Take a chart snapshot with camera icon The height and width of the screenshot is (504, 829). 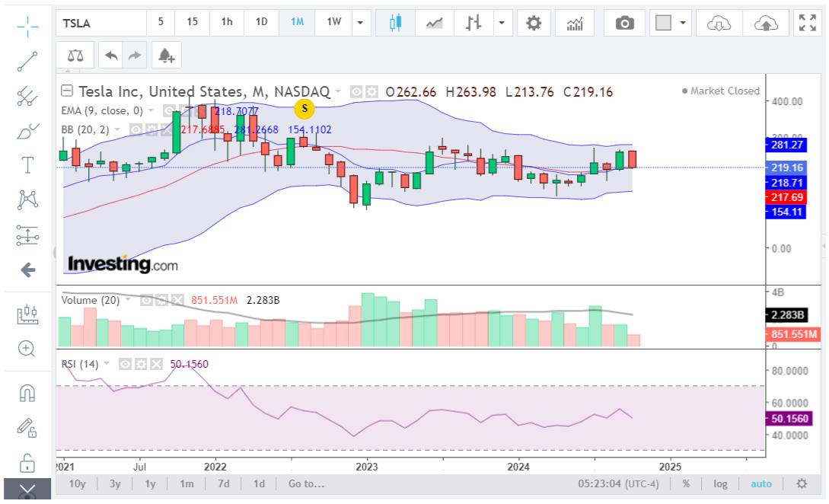(624, 23)
